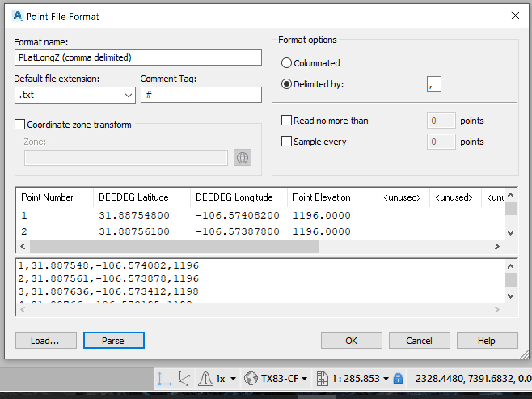Select the Columnated radio button
Viewport: 532px width, 399px height.
click(x=287, y=63)
